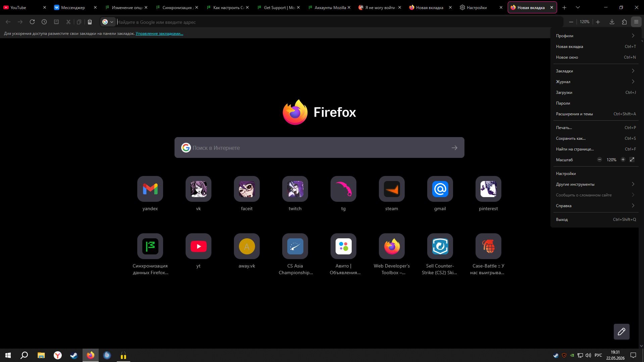This screenshot has height=362, width=644.
Task: Toggle full screen mode in the zoom row
Action: point(632,160)
